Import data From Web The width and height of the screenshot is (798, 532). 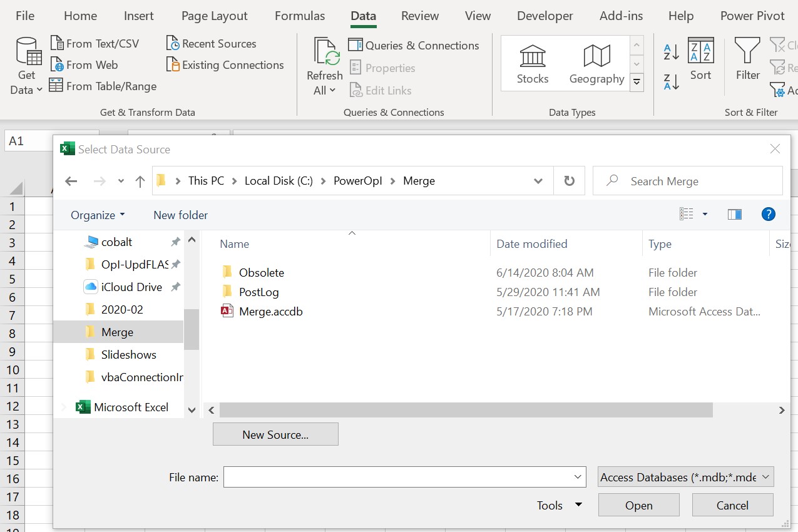(84, 65)
